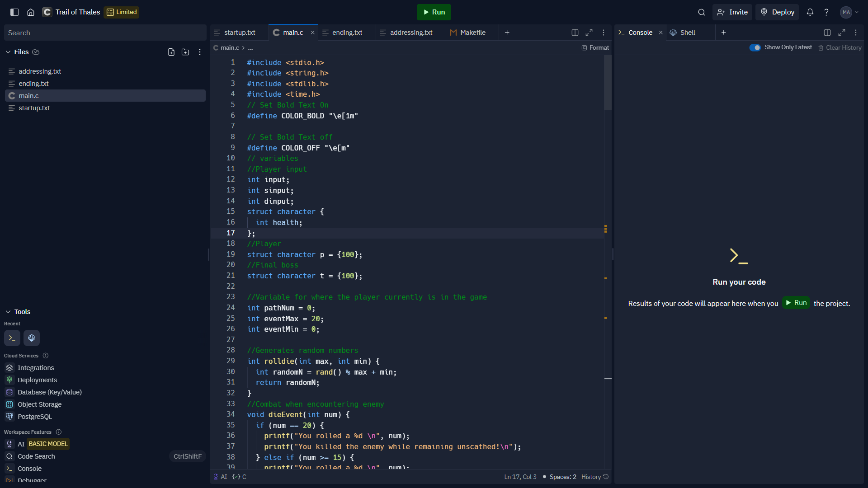This screenshot has height=488, width=868.
Task: Toggle the sidebar panel icon
Action: tap(14, 12)
